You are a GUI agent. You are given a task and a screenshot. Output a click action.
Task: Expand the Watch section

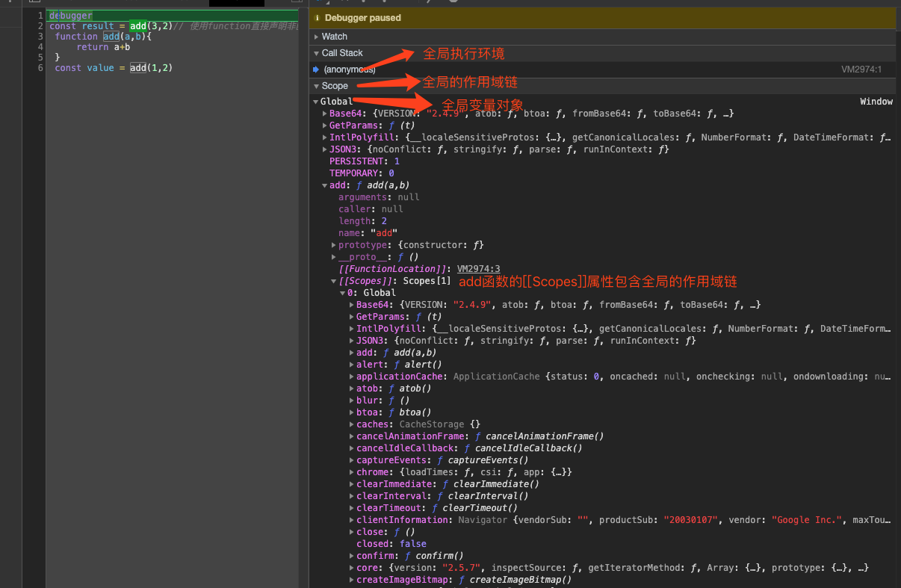click(316, 37)
